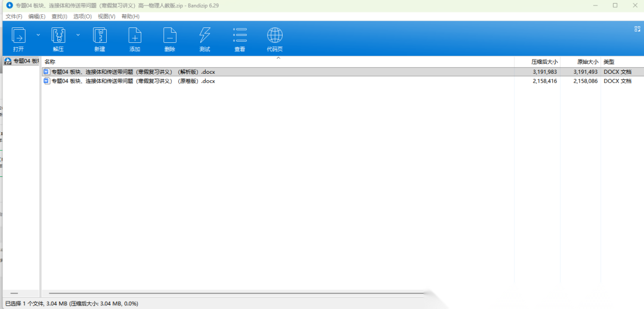Image resolution: width=644 pixels, height=309 pixels.
Task: Expand the dropdown arrow next to 打开
Action: tap(38, 35)
